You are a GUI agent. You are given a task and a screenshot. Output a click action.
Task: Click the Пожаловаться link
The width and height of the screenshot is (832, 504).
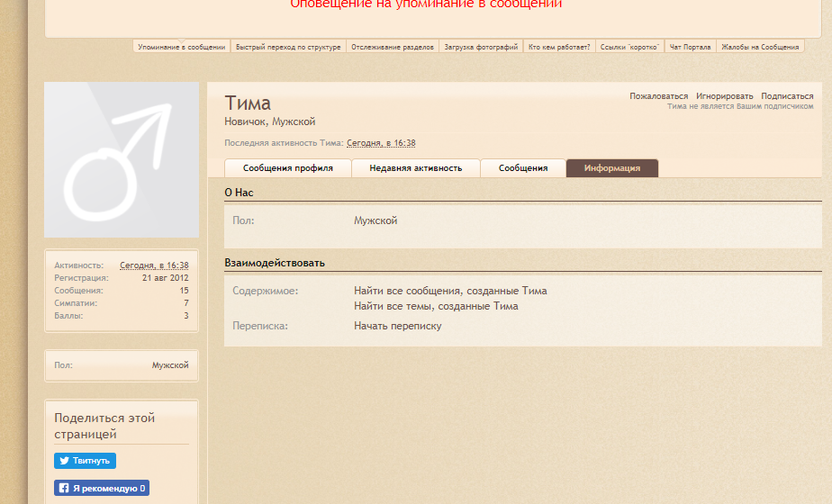pos(658,96)
